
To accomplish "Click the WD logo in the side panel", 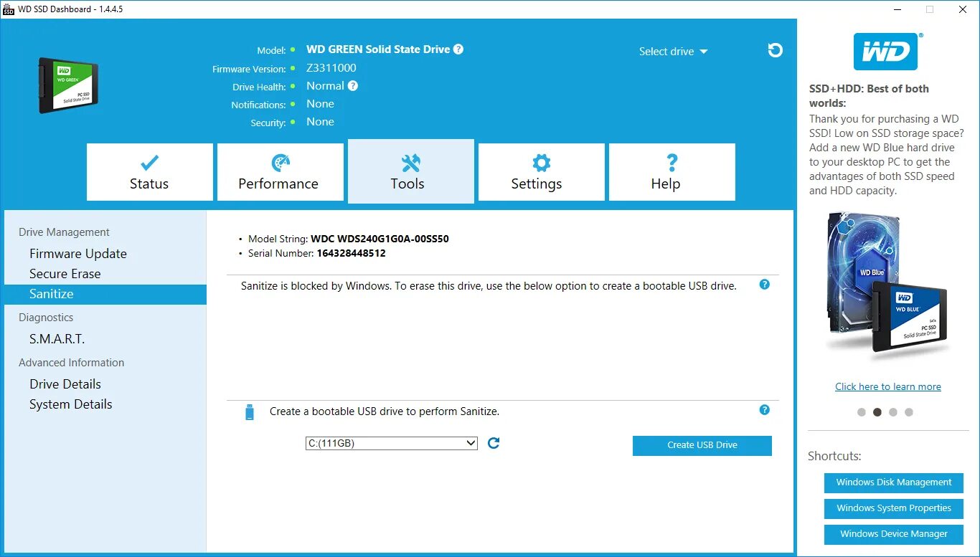I will click(x=885, y=52).
